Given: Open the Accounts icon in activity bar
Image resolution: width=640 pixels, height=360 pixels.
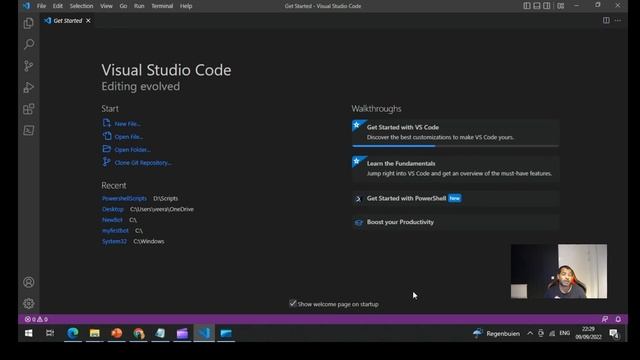Looking at the screenshot, I should point(29,282).
